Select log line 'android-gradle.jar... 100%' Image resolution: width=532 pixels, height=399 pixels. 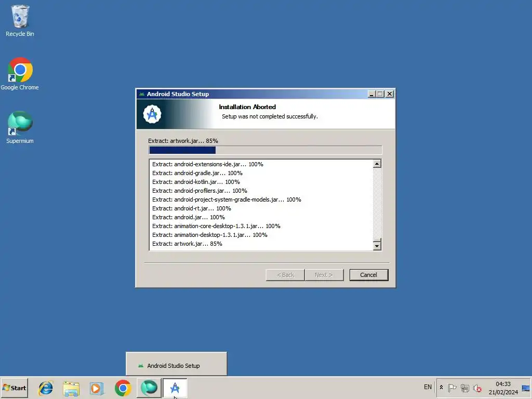197,173
